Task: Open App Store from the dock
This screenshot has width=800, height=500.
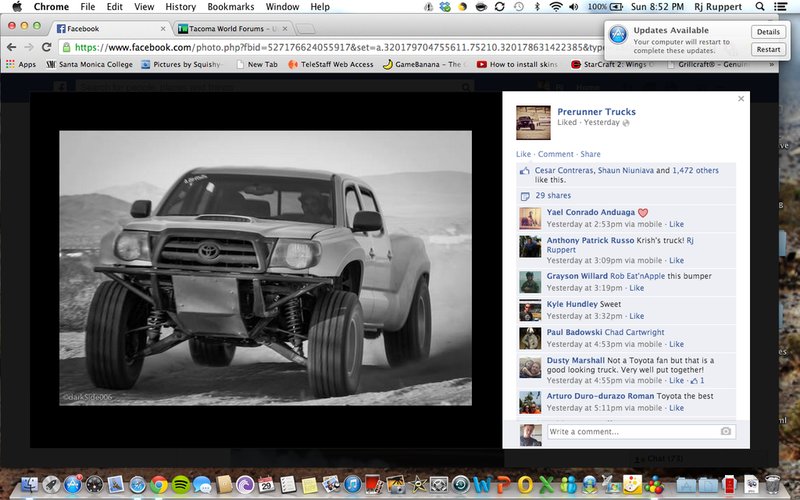Action: click(x=73, y=484)
